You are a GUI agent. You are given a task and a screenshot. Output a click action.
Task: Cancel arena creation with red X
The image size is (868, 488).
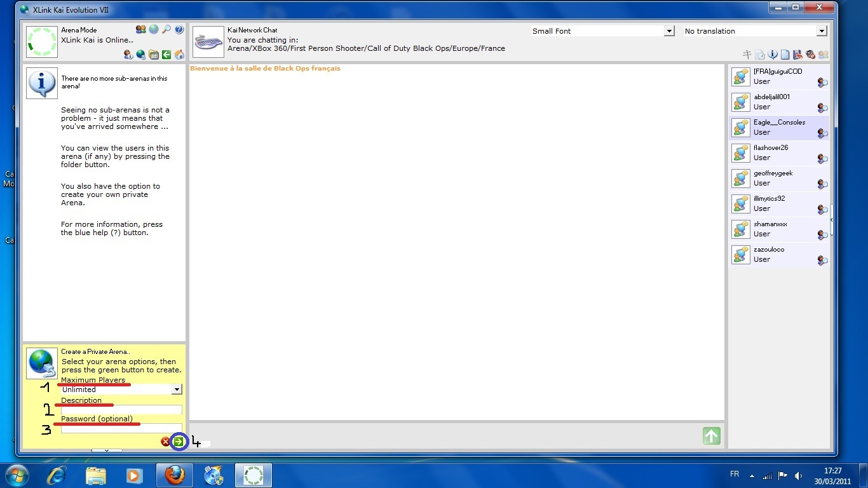[x=166, y=442]
